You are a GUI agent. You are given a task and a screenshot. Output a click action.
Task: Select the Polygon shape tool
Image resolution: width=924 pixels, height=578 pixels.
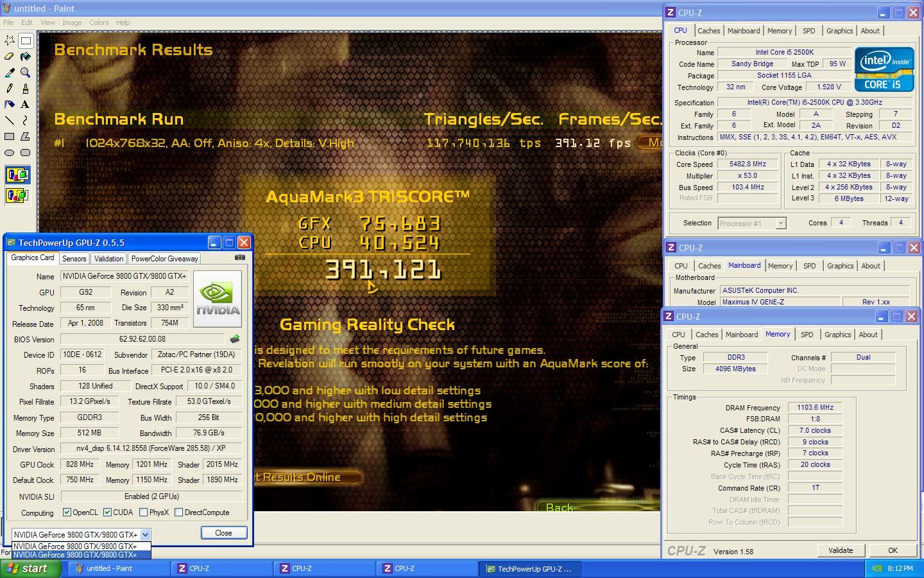26,136
